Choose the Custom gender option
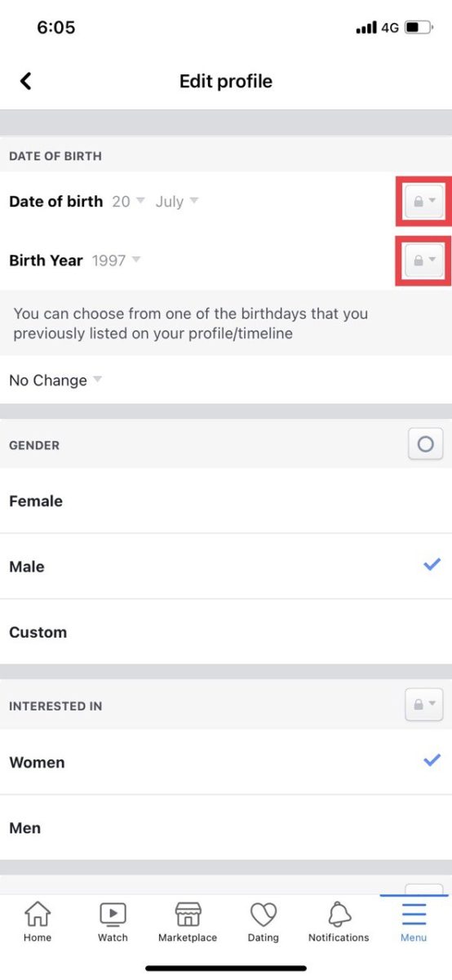Image resolution: width=452 pixels, height=980 pixels. click(226, 631)
